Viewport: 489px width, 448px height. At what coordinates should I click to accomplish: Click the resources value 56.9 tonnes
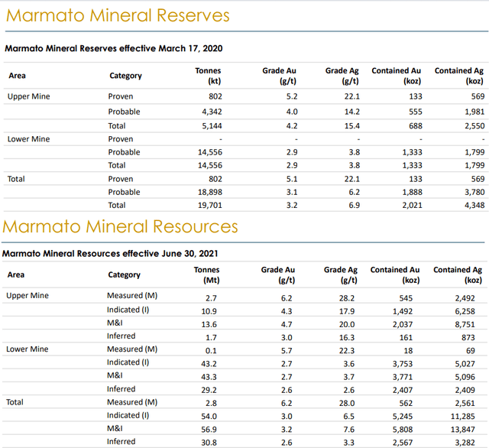pyautogui.click(x=209, y=430)
